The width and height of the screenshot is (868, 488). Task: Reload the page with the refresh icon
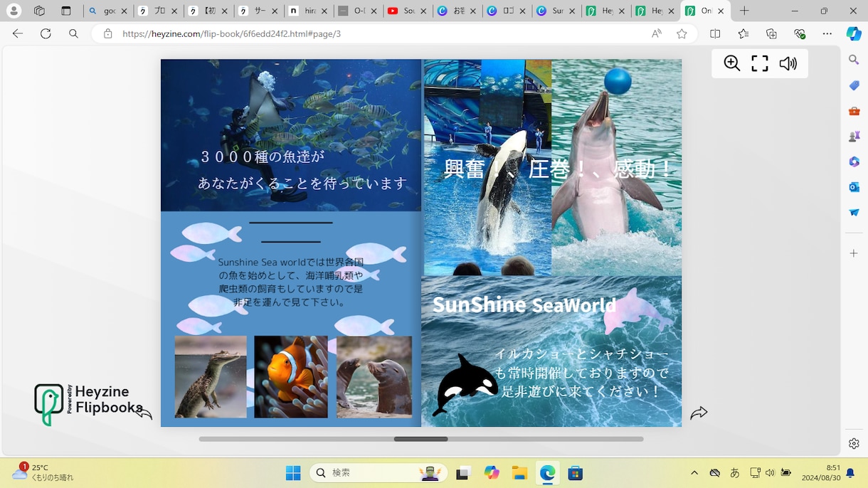(x=46, y=33)
